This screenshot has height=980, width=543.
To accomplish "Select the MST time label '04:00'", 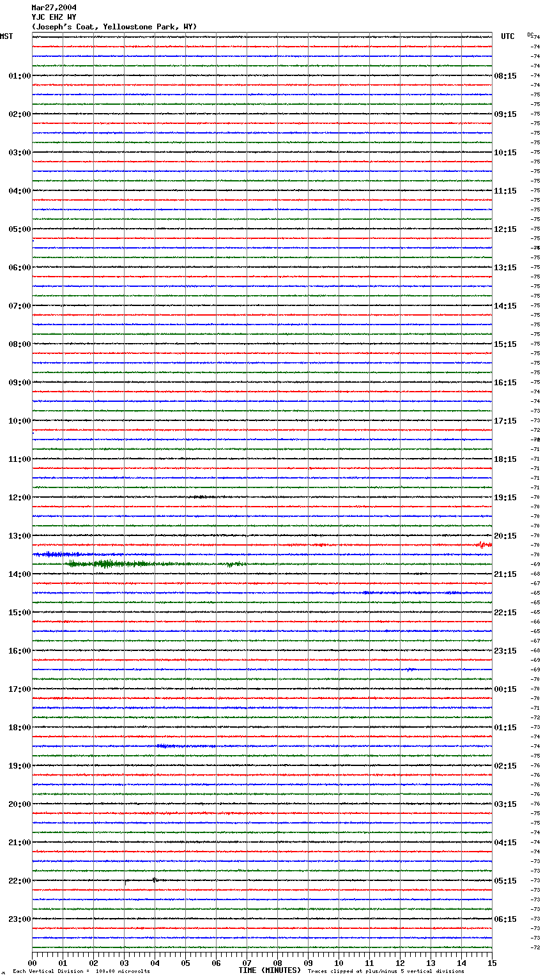I will [20, 191].
